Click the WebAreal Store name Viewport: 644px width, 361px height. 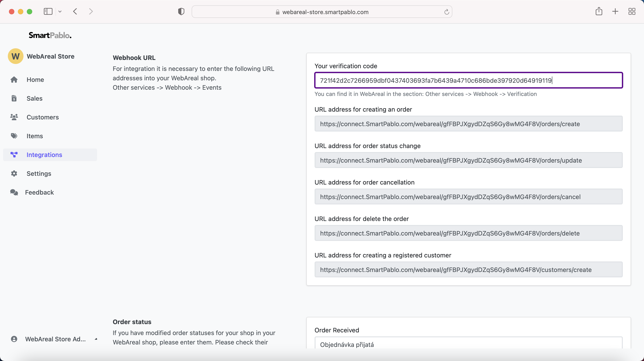tap(51, 56)
